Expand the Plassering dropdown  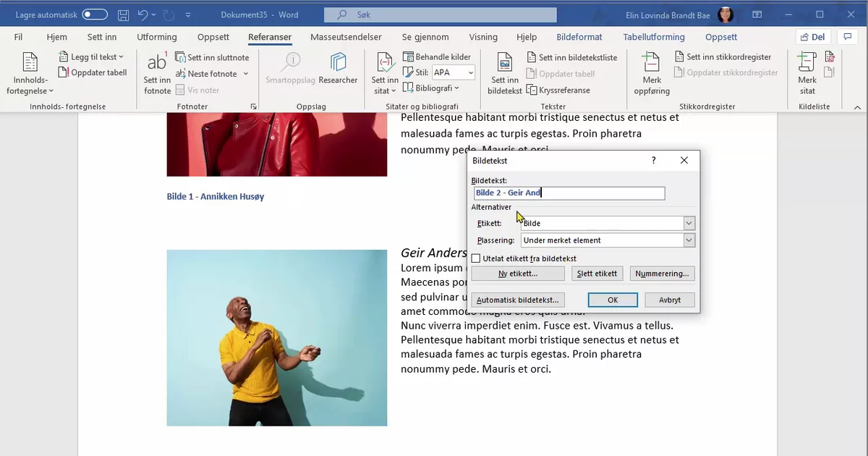coord(689,240)
